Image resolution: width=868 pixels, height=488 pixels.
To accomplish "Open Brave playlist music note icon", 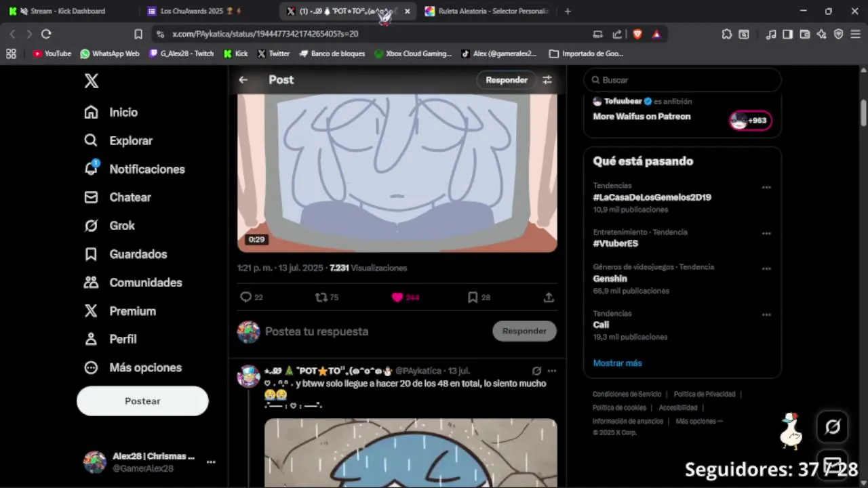I will coord(771,34).
